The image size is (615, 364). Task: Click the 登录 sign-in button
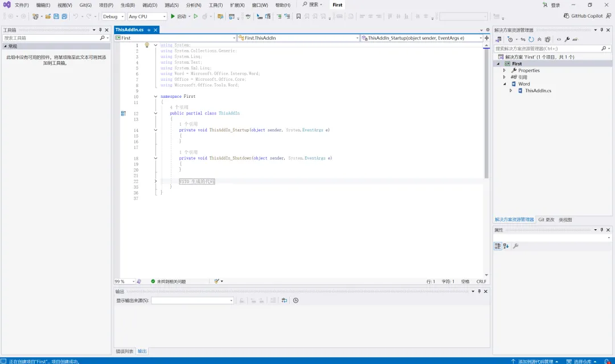(551, 5)
